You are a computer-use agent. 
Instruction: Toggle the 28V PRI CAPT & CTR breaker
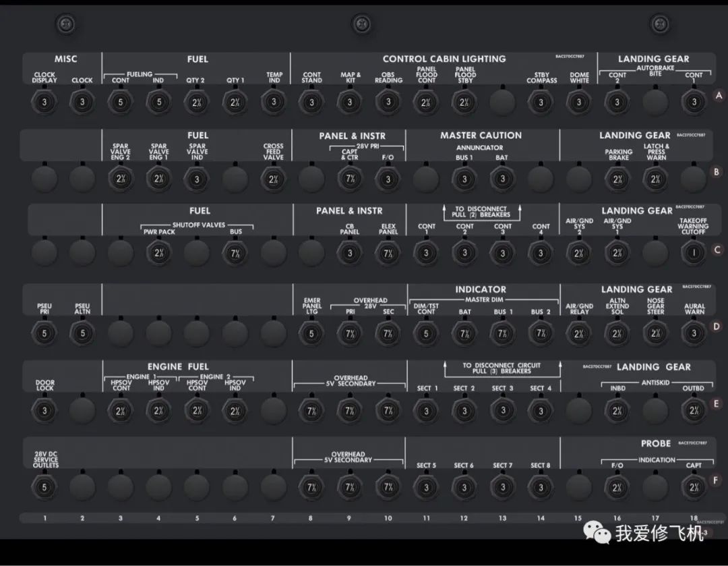pyautogui.click(x=350, y=179)
